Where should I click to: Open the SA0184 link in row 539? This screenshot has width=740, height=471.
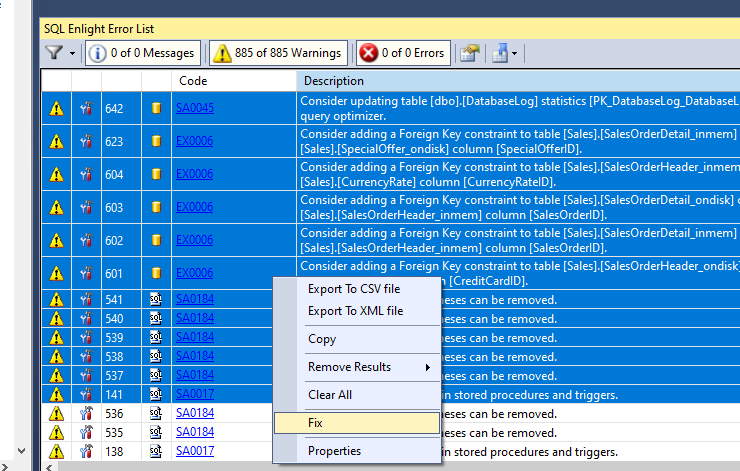pyautogui.click(x=195, y=337)
